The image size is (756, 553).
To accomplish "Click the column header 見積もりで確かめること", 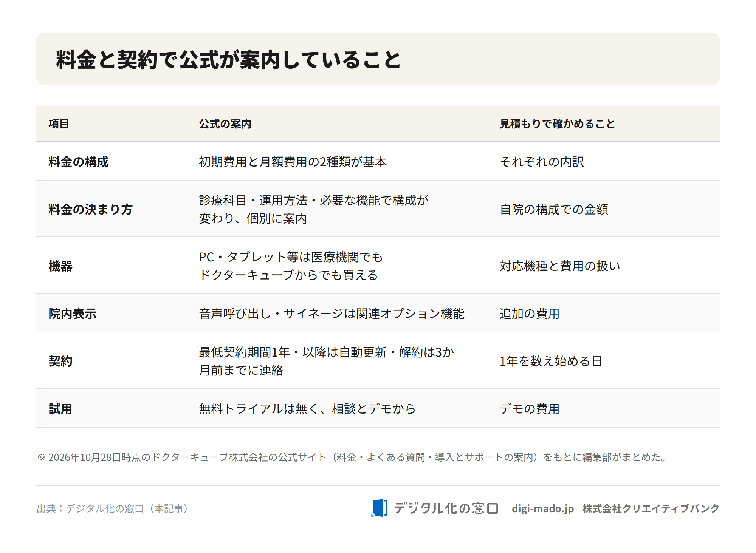I will [558, 124].
